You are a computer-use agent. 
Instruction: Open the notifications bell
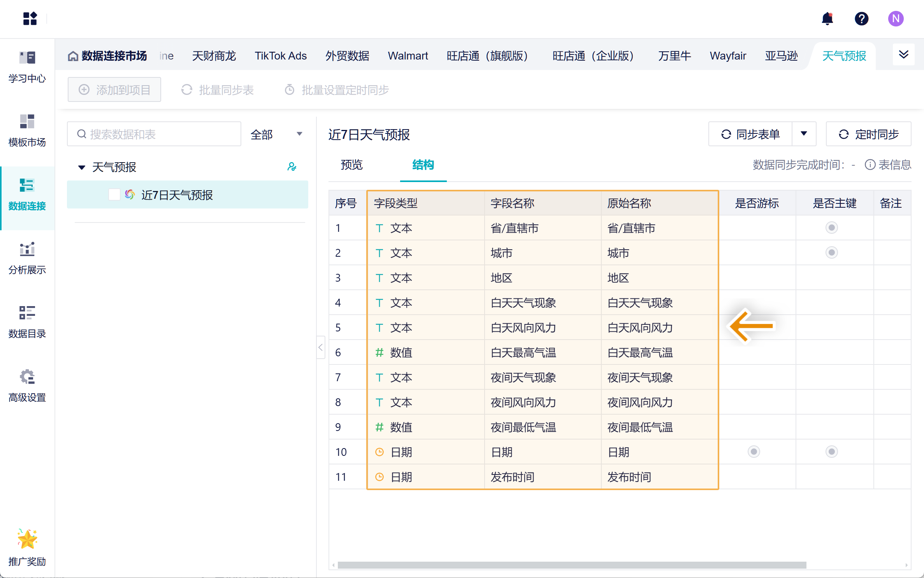click(827, 19)
